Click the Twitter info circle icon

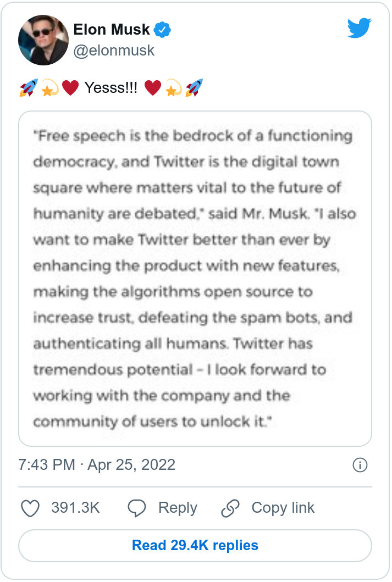[x=360, y=465]
